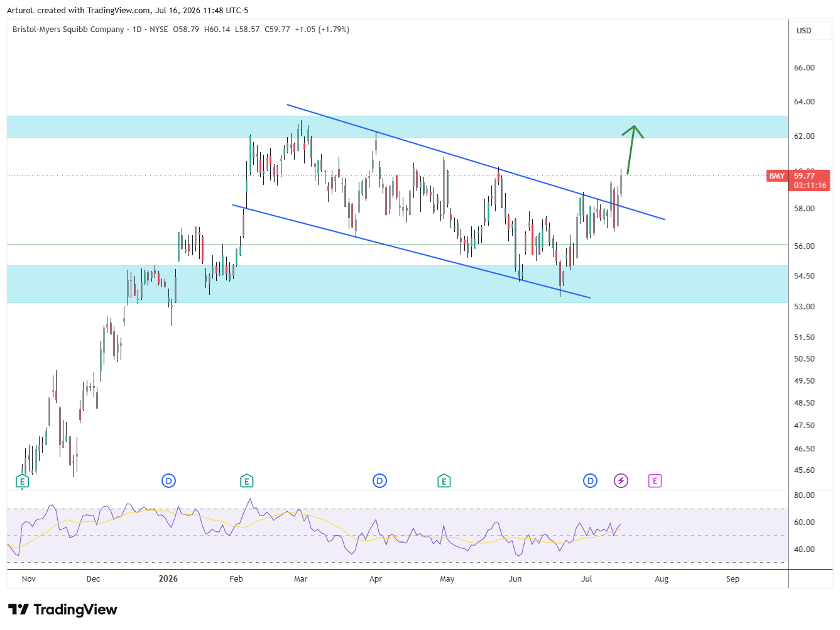Click the 54.50 price axis label
The width and height of the screenshot is (840, 630).
[x=804, y=275]
